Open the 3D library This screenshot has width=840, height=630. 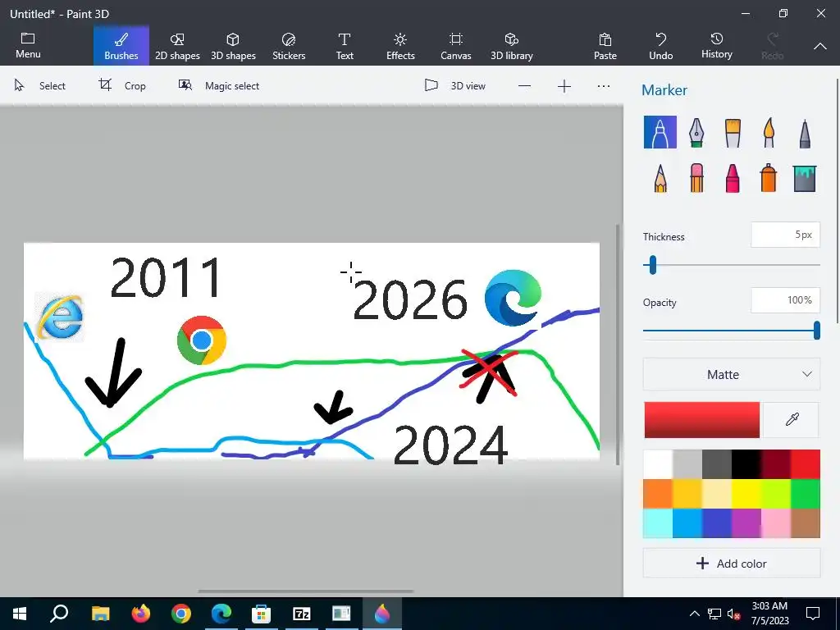[x=512, y=46]
